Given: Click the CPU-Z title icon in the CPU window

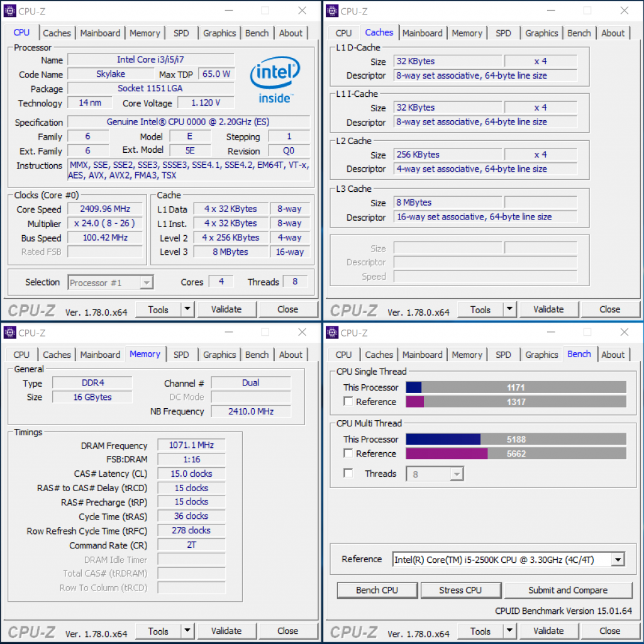Looking at the screenshot, I should click(x=10, y=11).
